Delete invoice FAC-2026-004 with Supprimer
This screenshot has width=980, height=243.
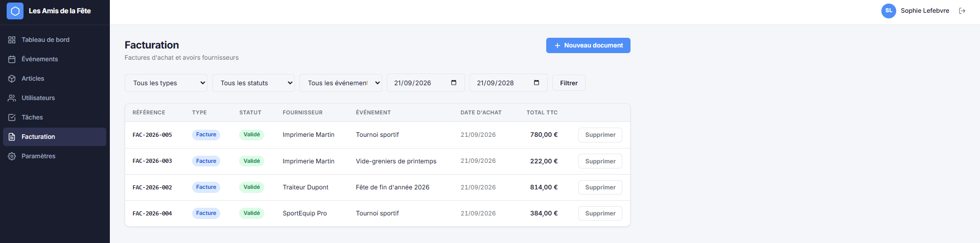point(600,213)
